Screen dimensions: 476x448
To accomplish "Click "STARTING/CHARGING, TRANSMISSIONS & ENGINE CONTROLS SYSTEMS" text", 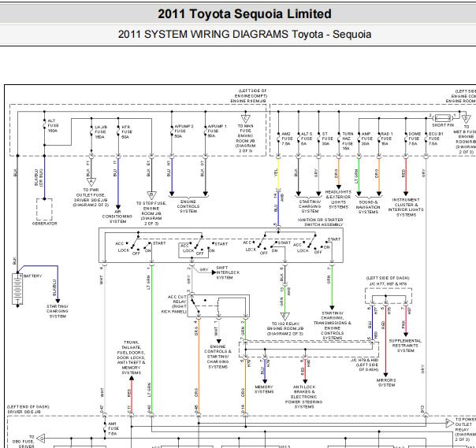I will pyautogui.click(x=332, y=325).
